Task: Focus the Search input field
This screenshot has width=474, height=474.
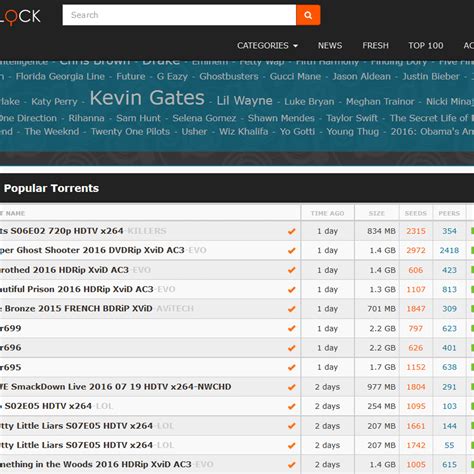Action: pos(179,15)
